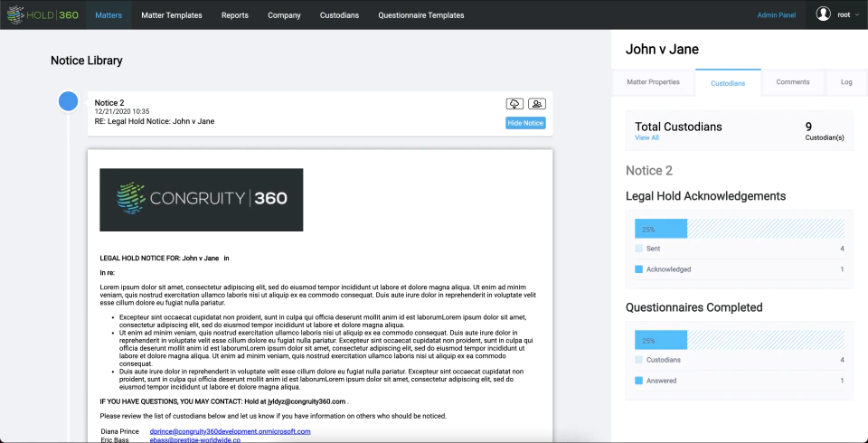Click Diana Prince's email link
The height and width of the screenshot is (443, 868).
[230, 431]
